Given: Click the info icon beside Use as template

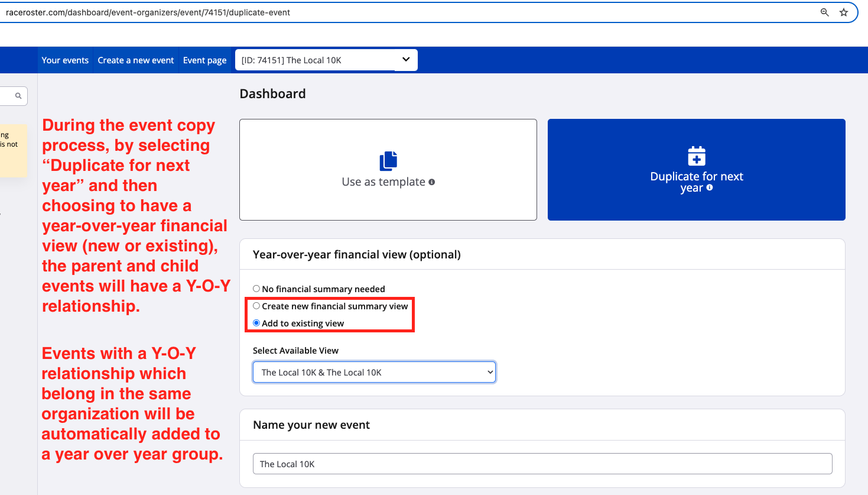Looking at the screenshot, I should pos(432,182).
